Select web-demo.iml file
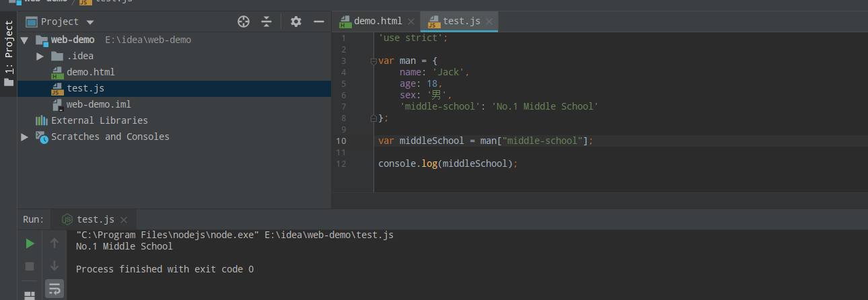Viewport: 868px width, 300px height. (x=99, y=104)
